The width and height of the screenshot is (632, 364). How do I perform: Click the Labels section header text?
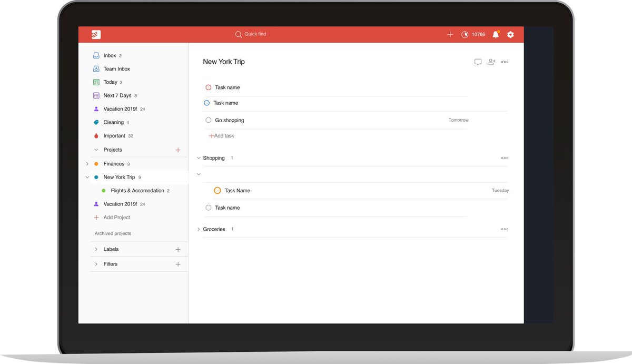pyautogui.click(x=111, y=249)
